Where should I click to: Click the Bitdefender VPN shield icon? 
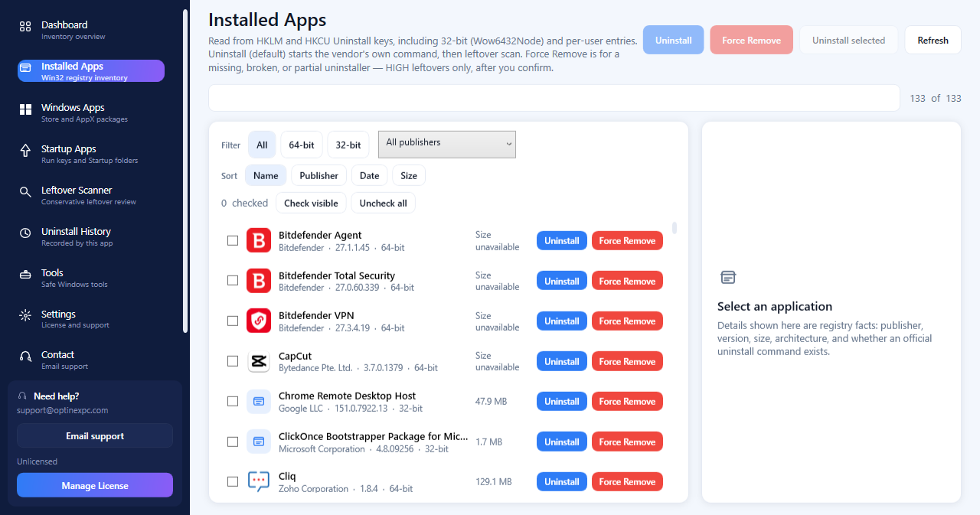pos(259,321)
